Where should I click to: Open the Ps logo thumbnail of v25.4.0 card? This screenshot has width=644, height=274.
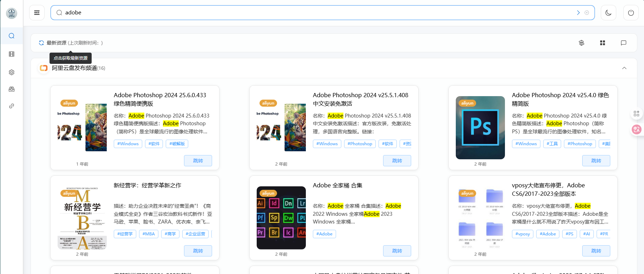pos(480,128)
